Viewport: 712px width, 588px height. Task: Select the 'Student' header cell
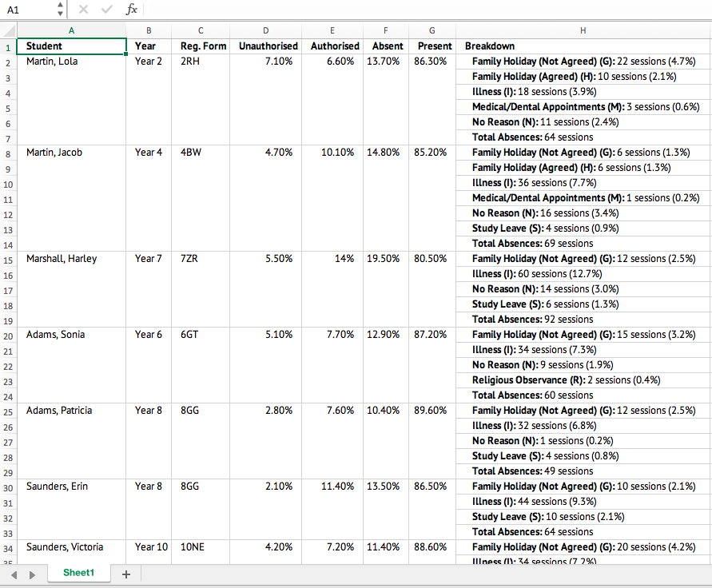[71, 46]
